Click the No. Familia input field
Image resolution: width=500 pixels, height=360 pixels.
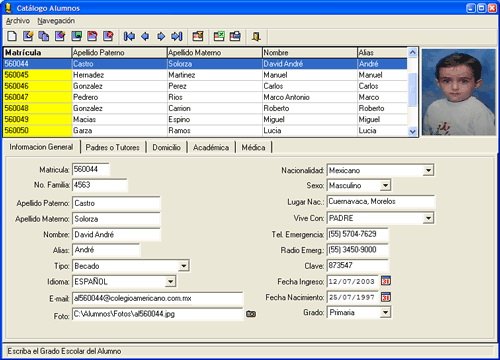[100, 185]
